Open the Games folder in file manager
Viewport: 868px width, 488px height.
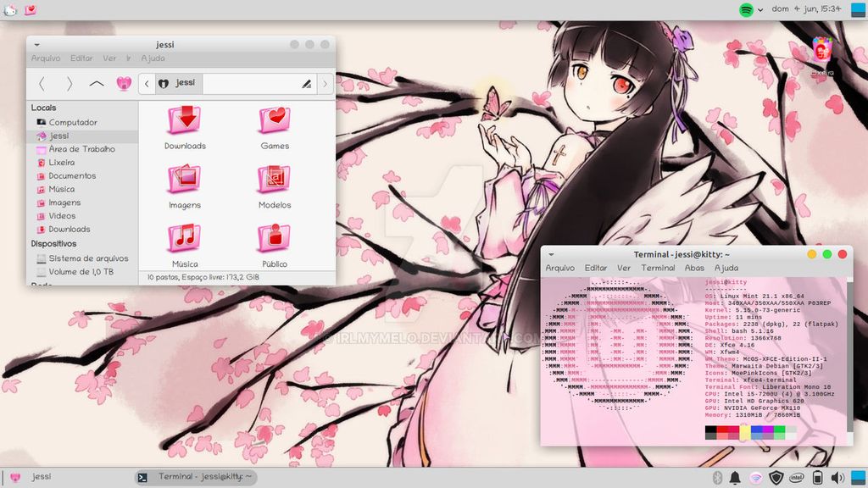[275, 121]
